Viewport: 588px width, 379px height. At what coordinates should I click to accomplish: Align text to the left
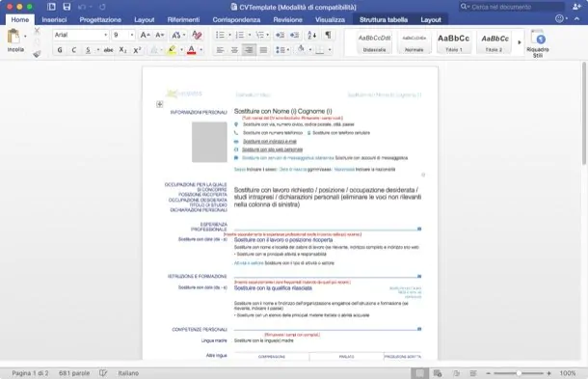click(x=220, y=50)
